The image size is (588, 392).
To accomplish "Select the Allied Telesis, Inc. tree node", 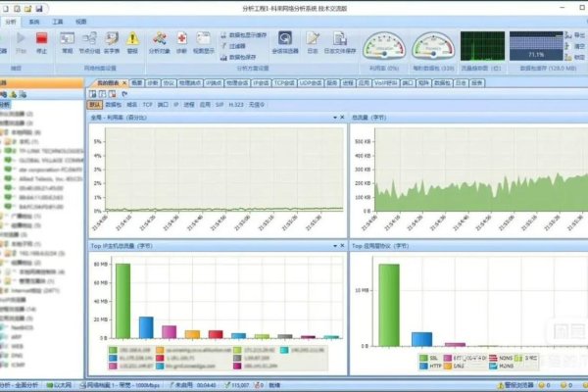I will click(x=45, y=179).
